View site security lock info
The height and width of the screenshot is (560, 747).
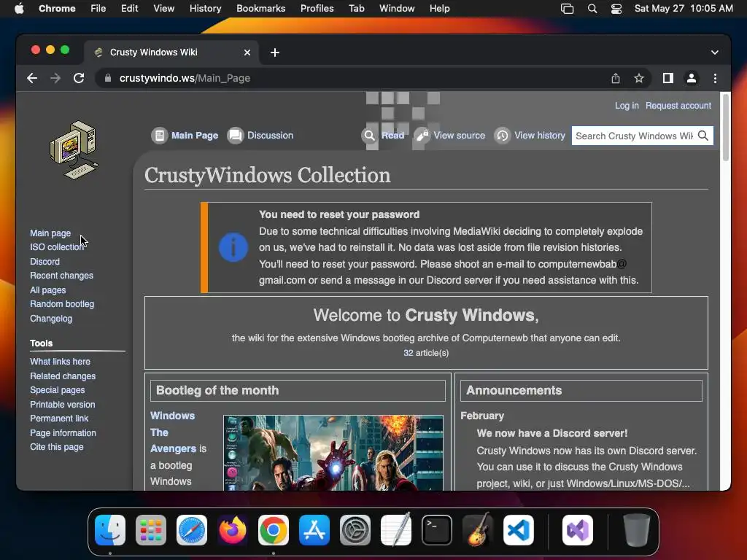[x=108, y=78]
